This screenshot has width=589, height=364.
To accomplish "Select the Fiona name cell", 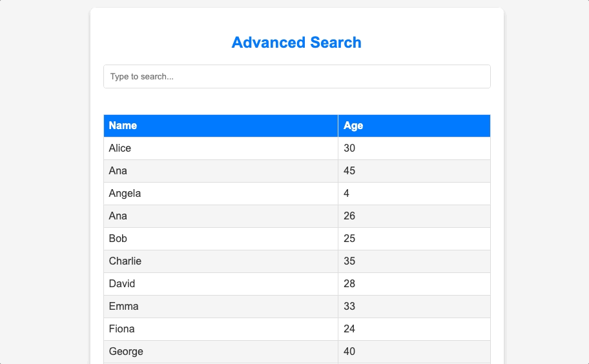I will pos(221,329).
